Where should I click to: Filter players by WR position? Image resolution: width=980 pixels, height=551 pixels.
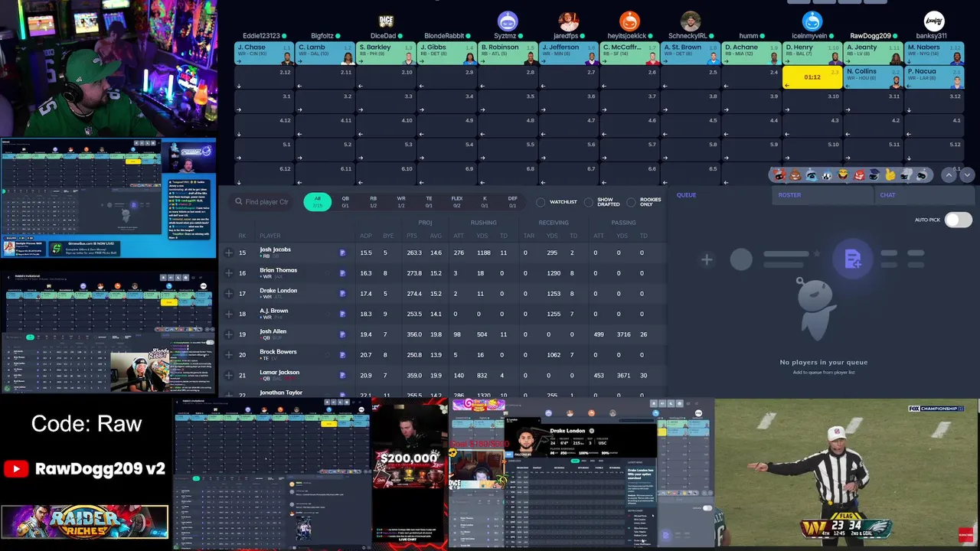[401, 202]
